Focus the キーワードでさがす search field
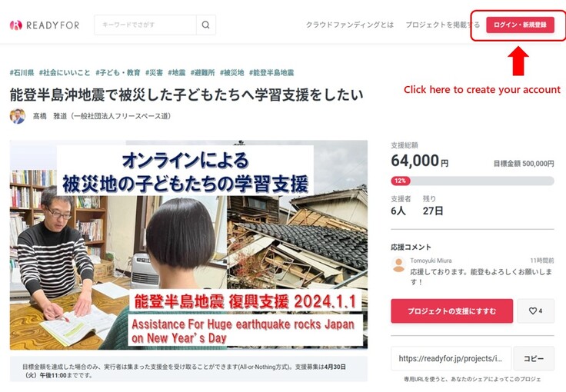 click(x=145, y=25)
